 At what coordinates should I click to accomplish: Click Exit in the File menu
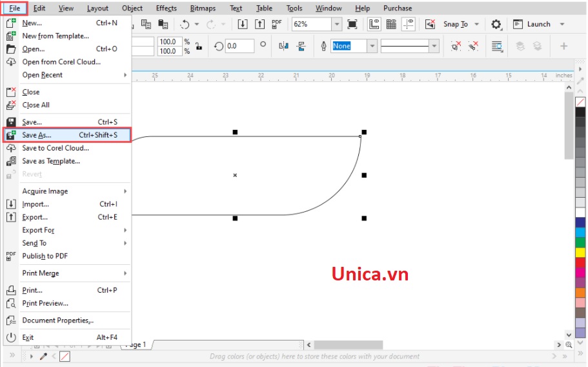(67, 337)
